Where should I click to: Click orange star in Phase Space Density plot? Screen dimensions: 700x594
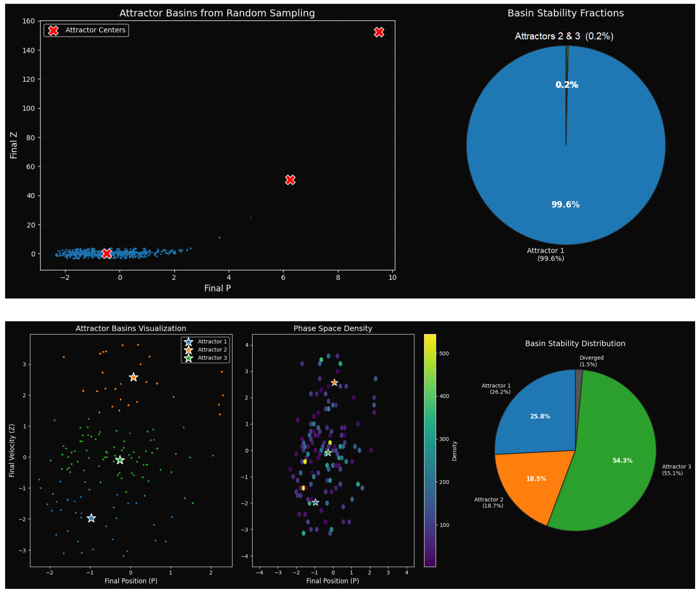pos(334,383)
